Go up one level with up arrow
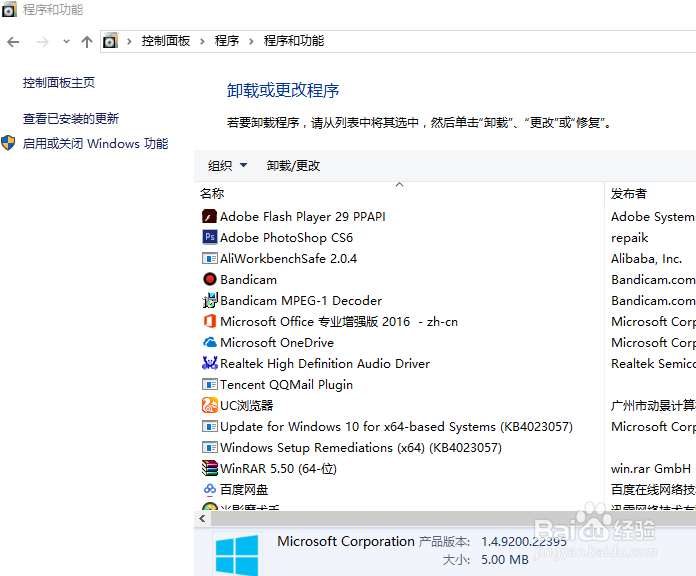The height and width of the screenshot is (576, 696). click(87, 42)
